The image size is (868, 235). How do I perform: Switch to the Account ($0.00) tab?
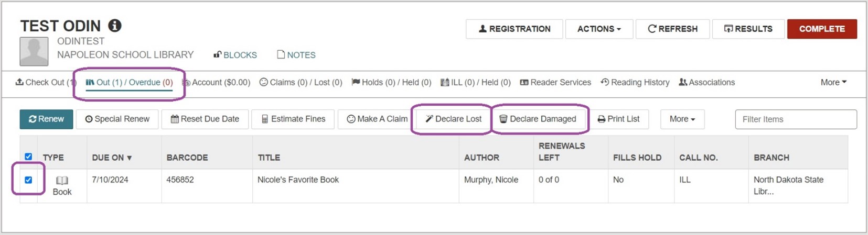216,82
